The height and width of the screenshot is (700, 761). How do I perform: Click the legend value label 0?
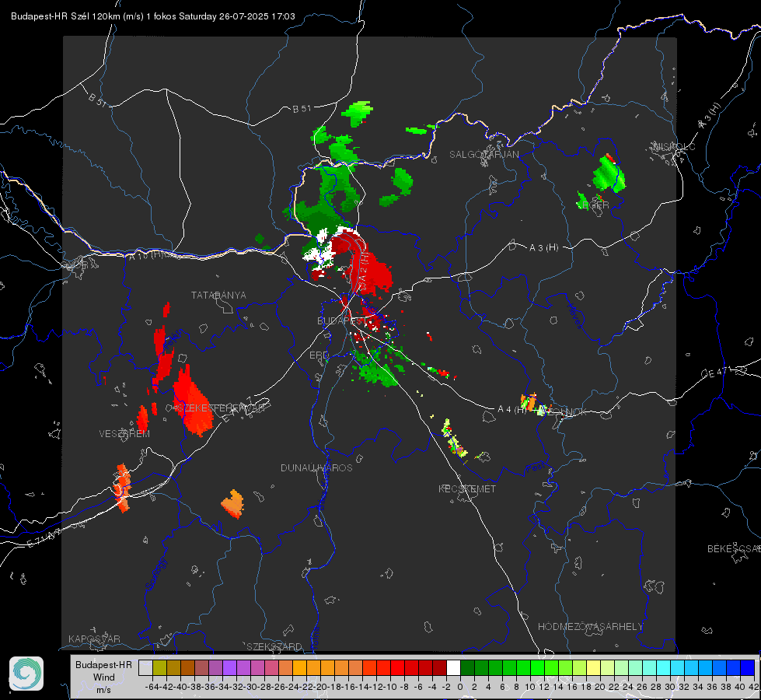(460, 687)
